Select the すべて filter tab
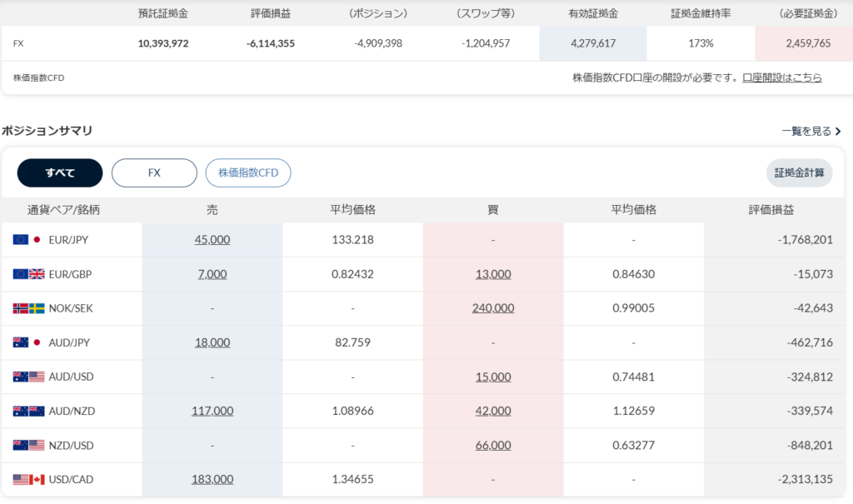 click(60, 173)
